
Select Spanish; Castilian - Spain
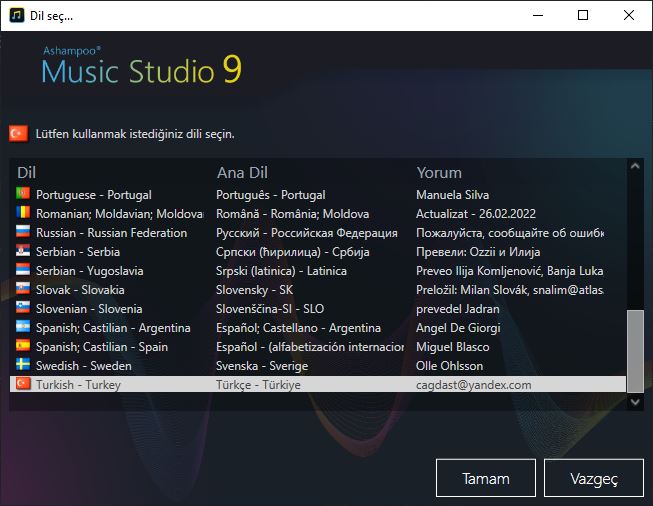102,347
